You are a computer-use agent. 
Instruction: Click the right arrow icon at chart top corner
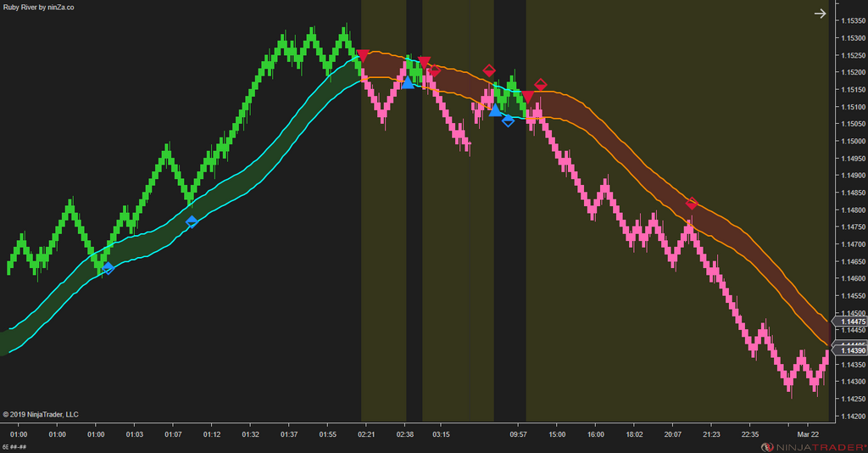pyautogui.click(x=820, y=14)
